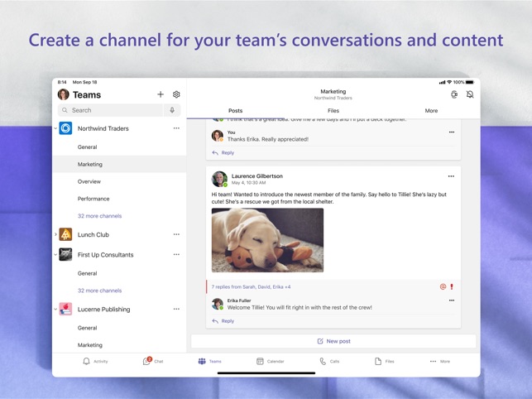Click the red mention @ icon
The height and width of the screenshot is (399, 532).
click(x=443, y=286)
